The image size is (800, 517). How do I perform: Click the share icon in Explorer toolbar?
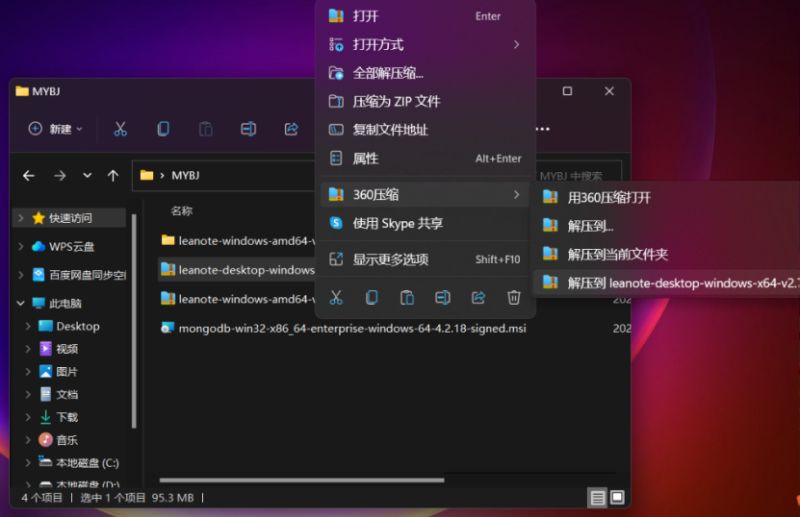tap(291, 129)
